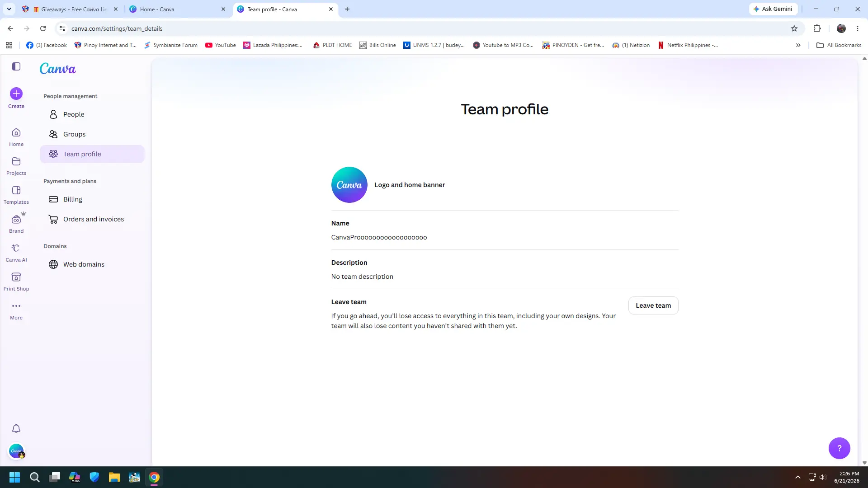The height and width of the screenshot is (488, 868).
Task: Open File Explorer from taskbar
Action: click(114, 477)
